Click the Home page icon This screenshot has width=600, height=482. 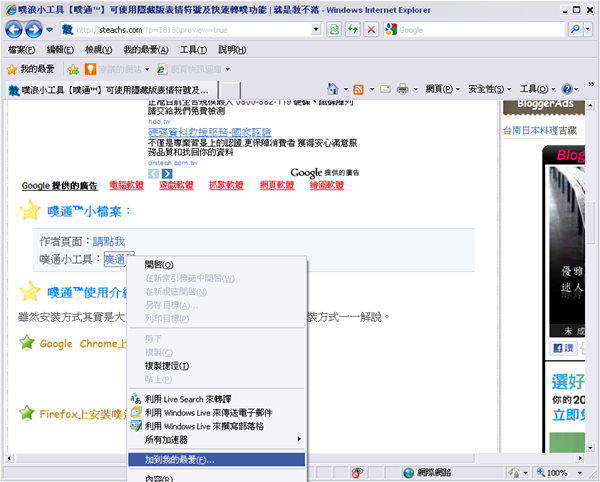tap(331, 89)
